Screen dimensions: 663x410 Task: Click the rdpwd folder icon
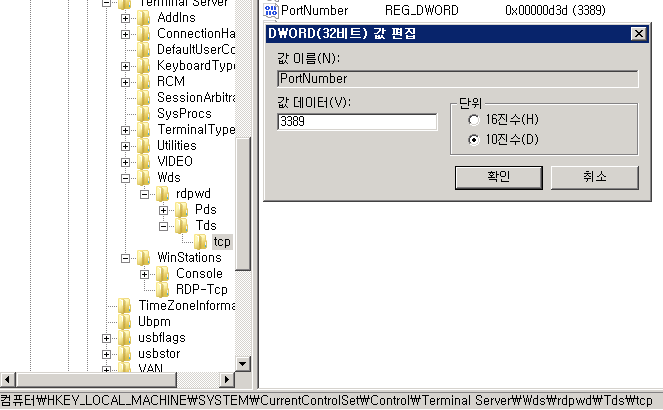(163, 194)
